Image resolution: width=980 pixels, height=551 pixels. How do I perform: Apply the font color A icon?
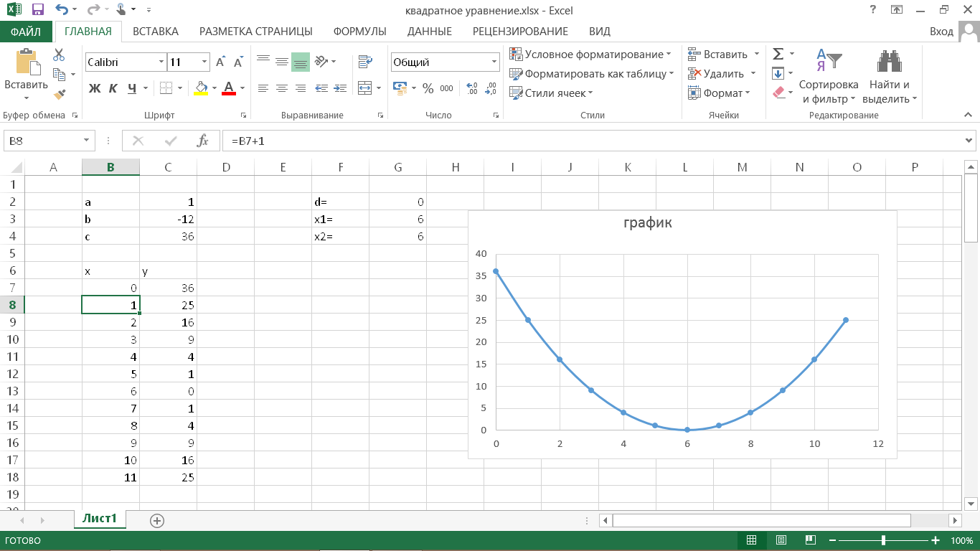point(229,88)
